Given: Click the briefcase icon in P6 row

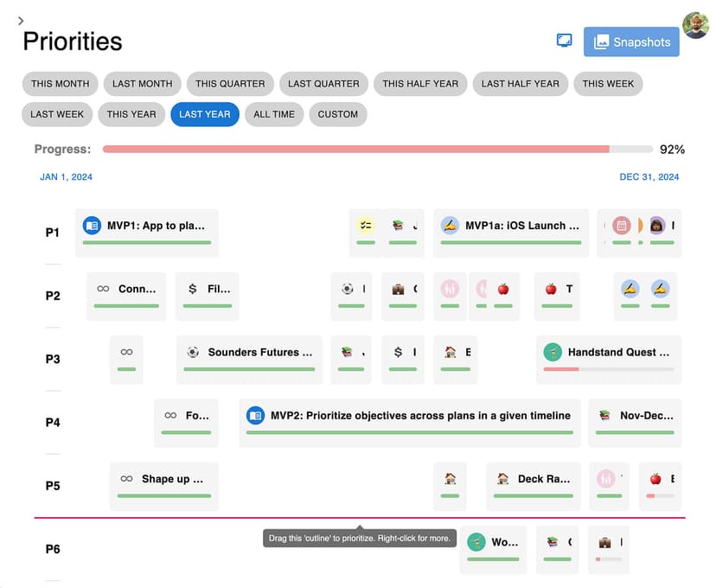Looking at the screenshot, I should point(605,543).
